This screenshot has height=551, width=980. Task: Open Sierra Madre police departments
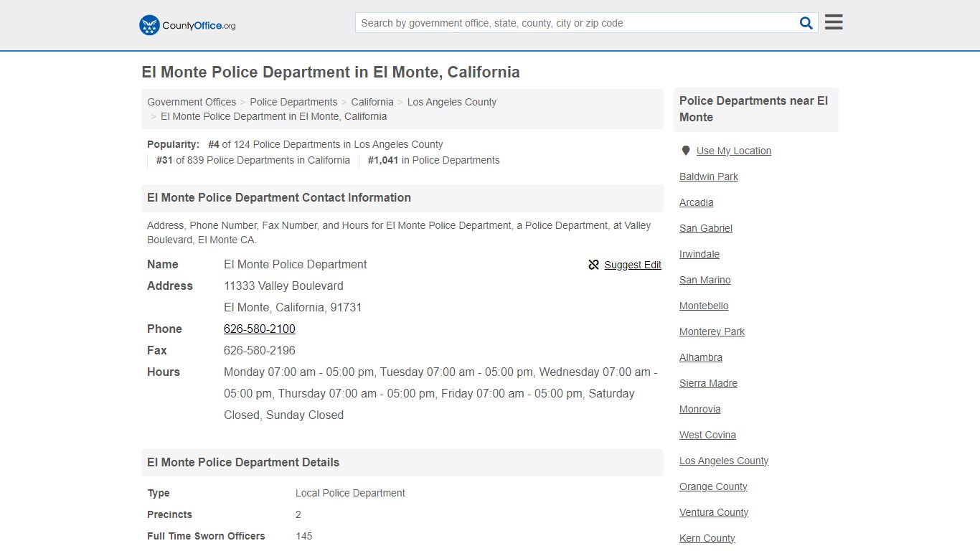click(709, 383)
